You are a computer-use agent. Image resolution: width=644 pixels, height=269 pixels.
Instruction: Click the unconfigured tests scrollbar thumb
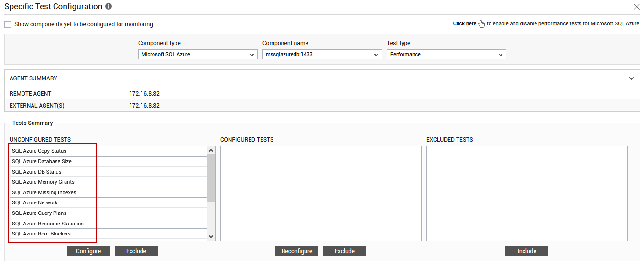coord(211,178)
